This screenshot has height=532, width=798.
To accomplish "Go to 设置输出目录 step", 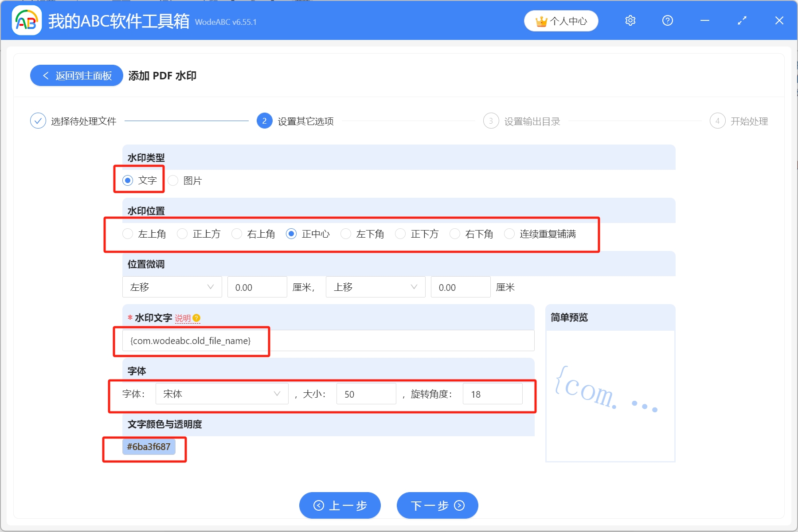I will 532,121.
